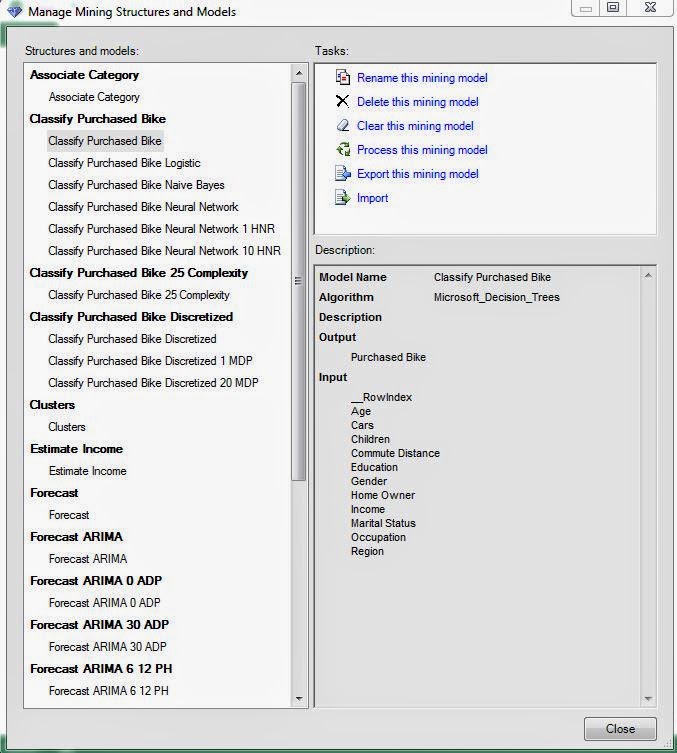The width and height of the screenshot is (677, 753).
Task: Close the dialog with Close button
Action: [x=620, y=729]
